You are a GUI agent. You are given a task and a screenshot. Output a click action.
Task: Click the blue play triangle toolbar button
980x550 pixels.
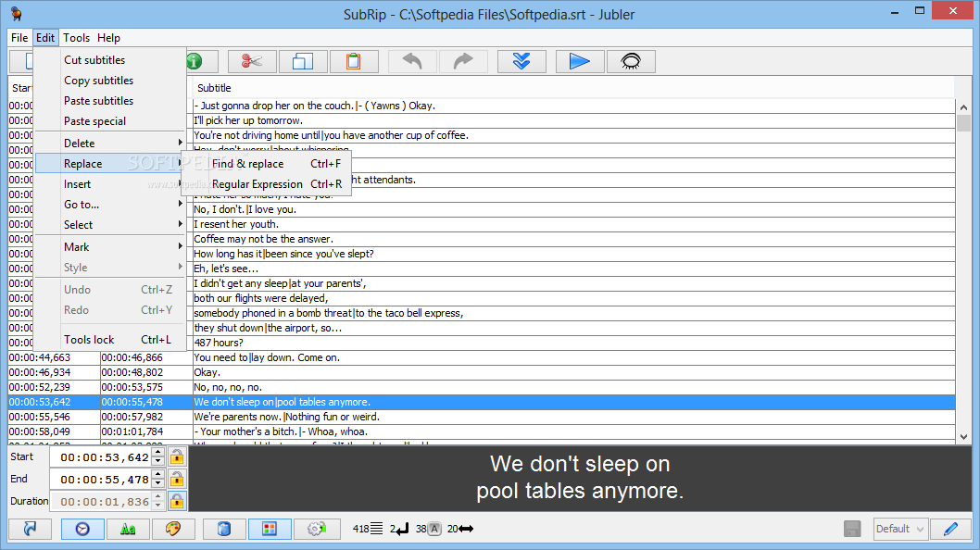tap(579, 61)
